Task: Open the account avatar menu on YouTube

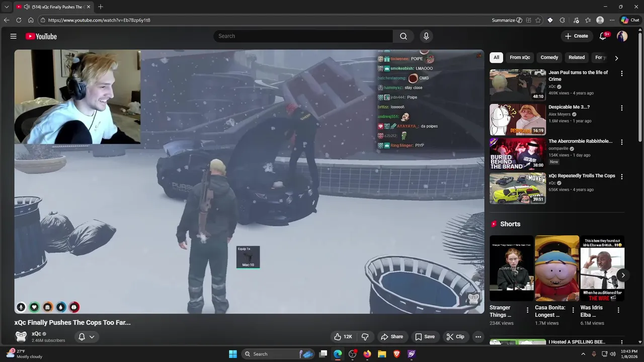Action: (622, 36)
